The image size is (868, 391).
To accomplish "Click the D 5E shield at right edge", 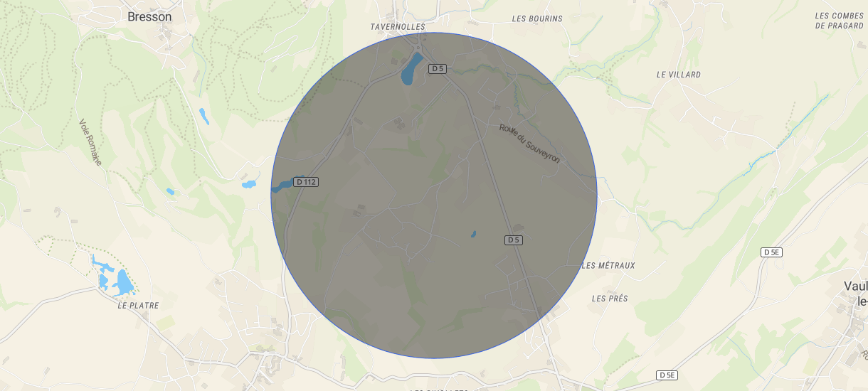I will coord(771,252).
